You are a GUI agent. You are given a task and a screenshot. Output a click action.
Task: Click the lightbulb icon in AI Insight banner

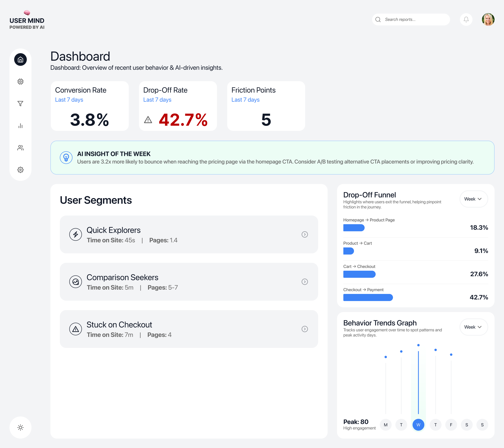(66, 157)
